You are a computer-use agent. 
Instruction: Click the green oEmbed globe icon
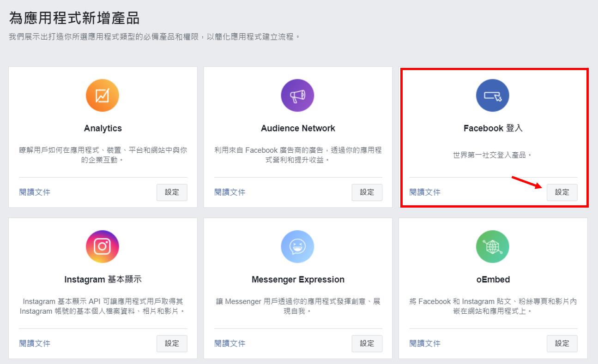[493, 247]
